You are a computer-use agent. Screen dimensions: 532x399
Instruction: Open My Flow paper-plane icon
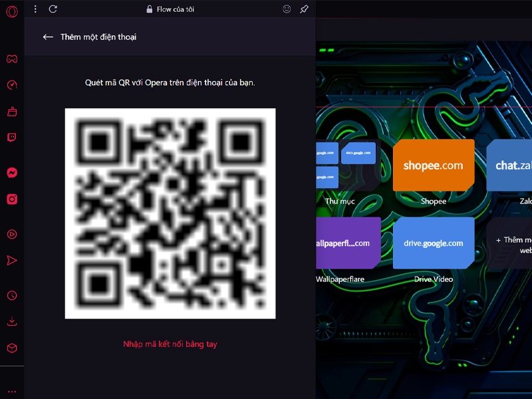[x=12, y=260]
